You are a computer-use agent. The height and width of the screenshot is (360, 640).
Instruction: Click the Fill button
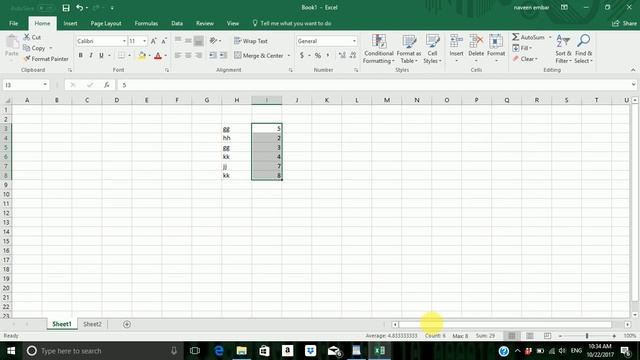click(522, 48)
